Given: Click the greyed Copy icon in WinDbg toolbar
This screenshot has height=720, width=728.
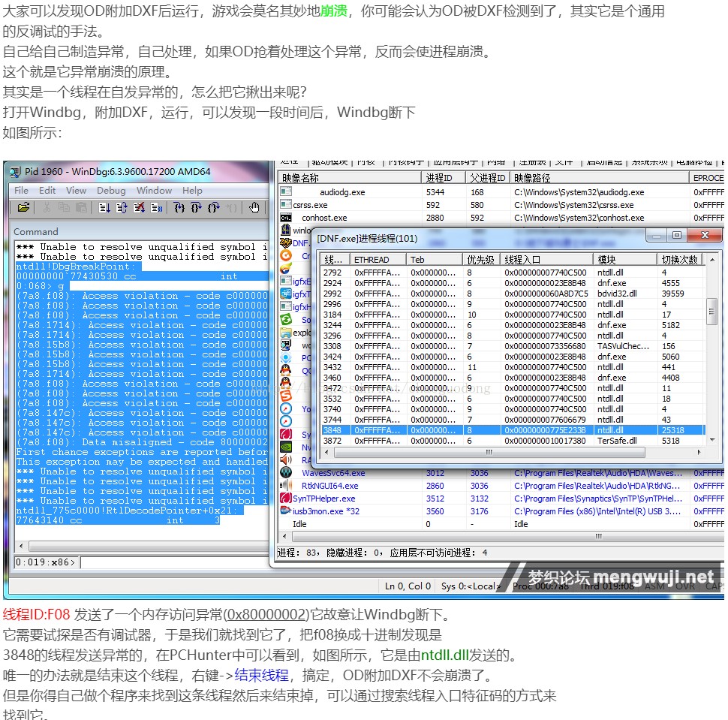Looking at the screenshot, I should [x=64, y=208].
